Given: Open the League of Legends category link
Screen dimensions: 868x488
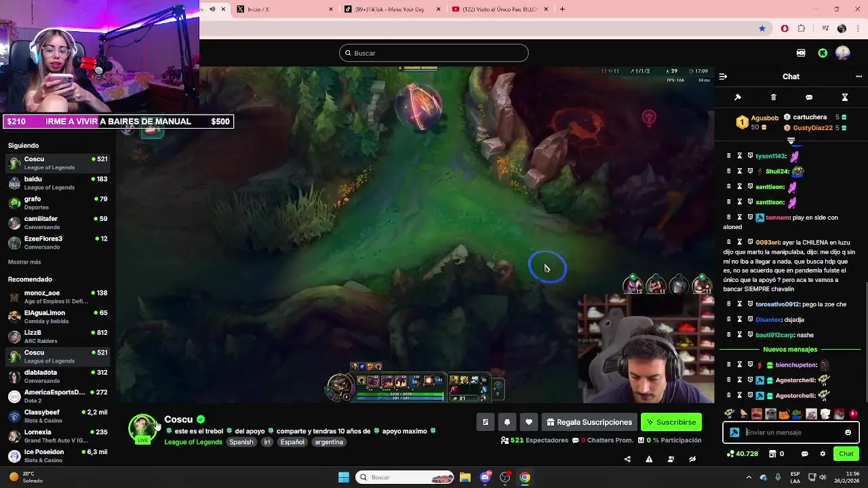Looking at the screenshot, I should (193, 442).
